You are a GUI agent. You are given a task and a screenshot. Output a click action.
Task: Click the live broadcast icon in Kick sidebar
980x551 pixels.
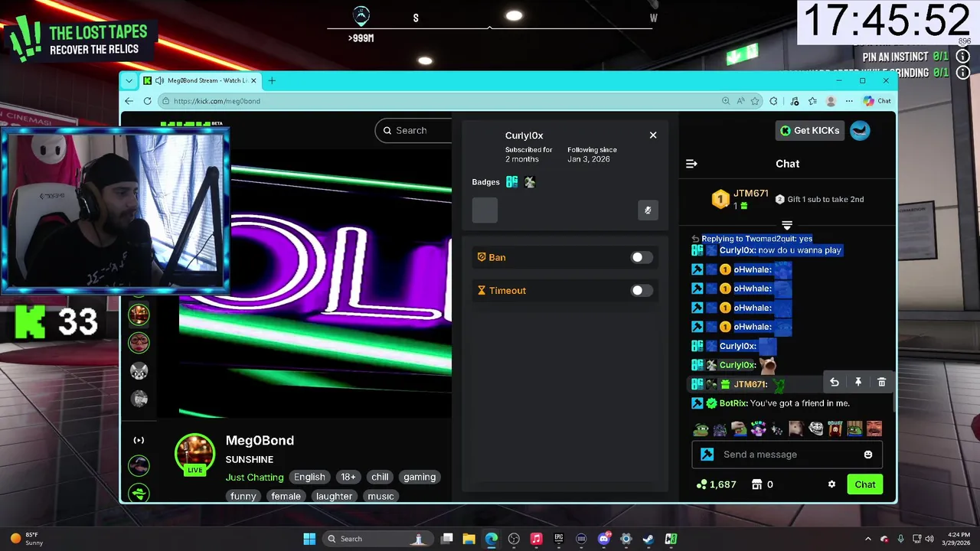pos(139,440)
